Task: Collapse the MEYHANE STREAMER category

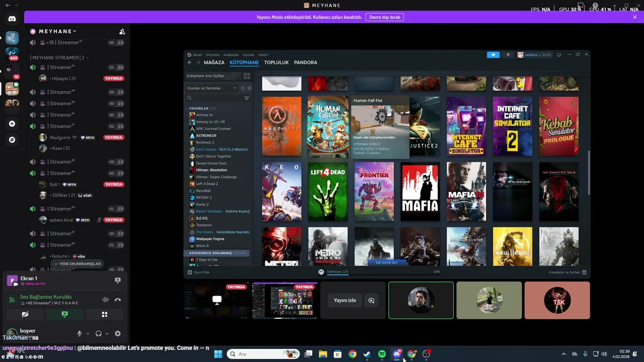Action: 59,57
